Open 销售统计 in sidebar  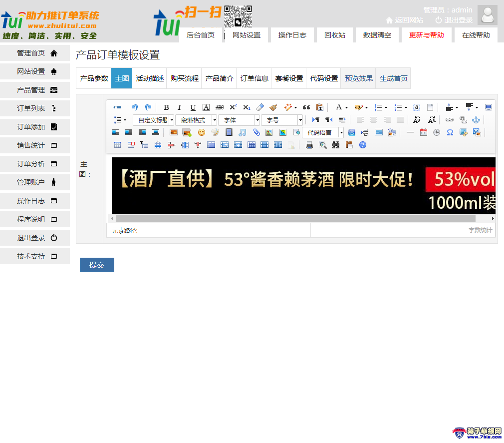35,145
